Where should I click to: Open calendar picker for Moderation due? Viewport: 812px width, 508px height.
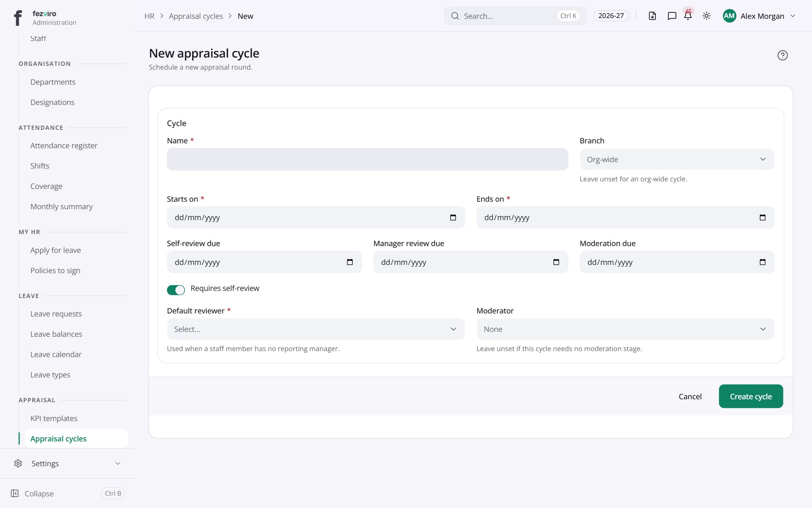pyautogui.click(x=762, y=262)
